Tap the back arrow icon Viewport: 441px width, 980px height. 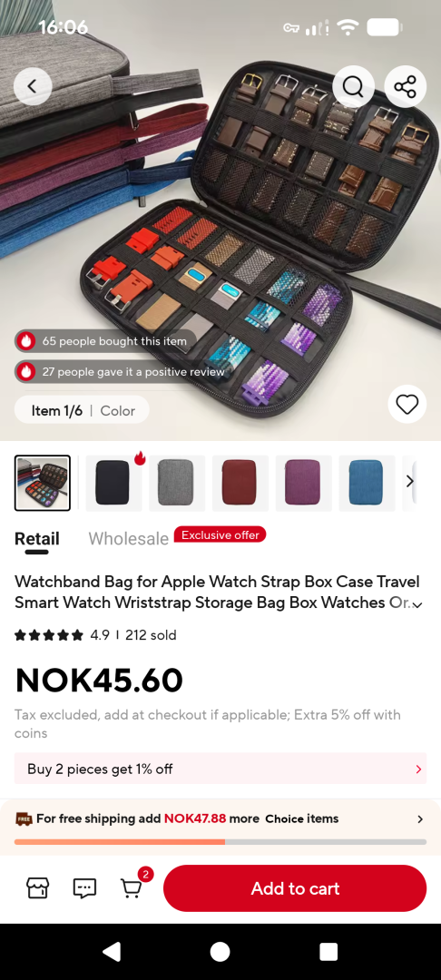point(33,86)
